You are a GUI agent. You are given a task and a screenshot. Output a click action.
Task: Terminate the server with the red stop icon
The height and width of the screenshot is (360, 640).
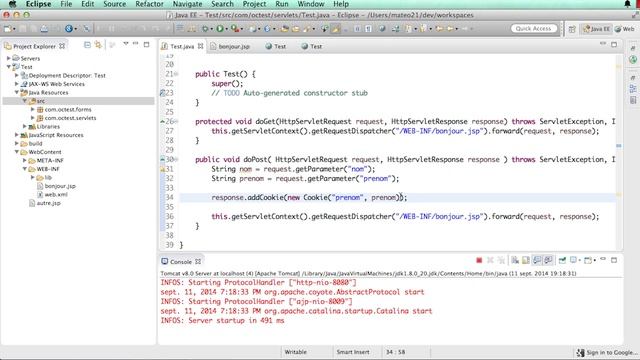(479, 260)
